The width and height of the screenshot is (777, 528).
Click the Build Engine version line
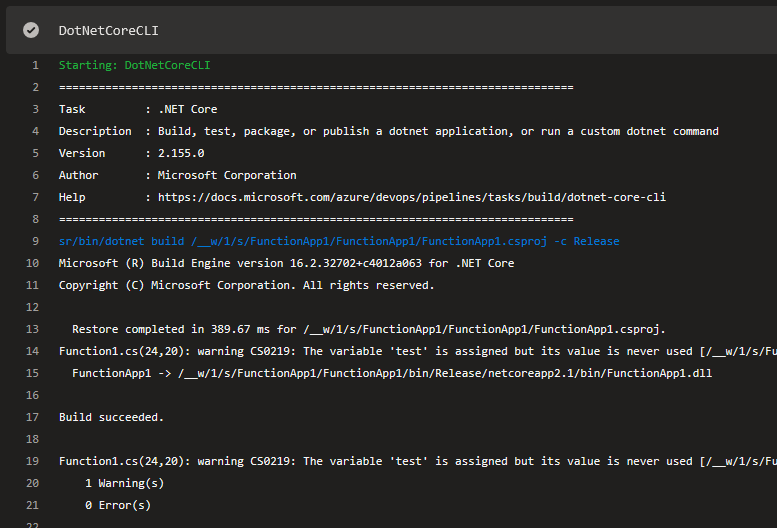(286, 263)
